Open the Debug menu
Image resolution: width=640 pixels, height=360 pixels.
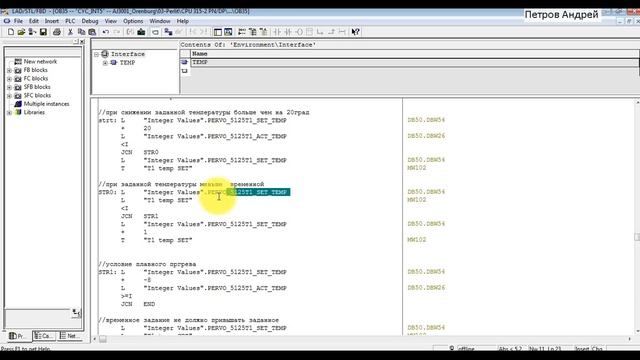pos(90,21)
